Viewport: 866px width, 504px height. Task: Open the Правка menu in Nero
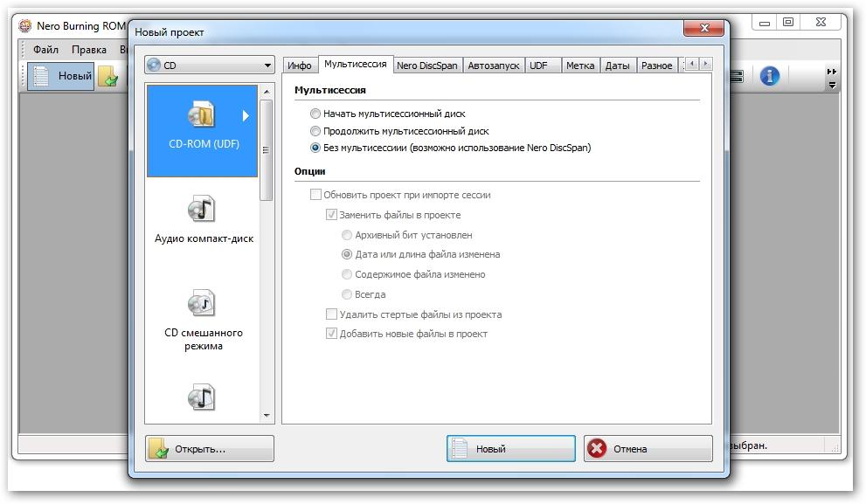click(89, 50)
